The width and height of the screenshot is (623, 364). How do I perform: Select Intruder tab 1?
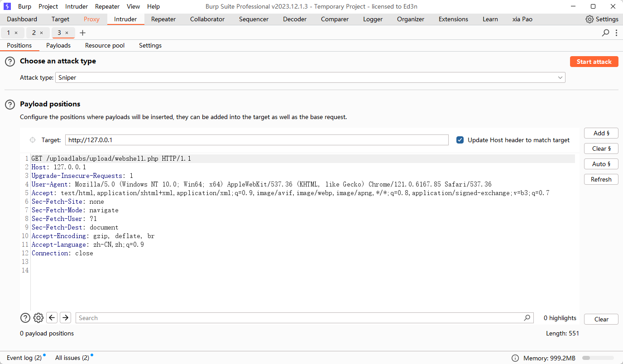pyautogui.click(x=9, y=33)
